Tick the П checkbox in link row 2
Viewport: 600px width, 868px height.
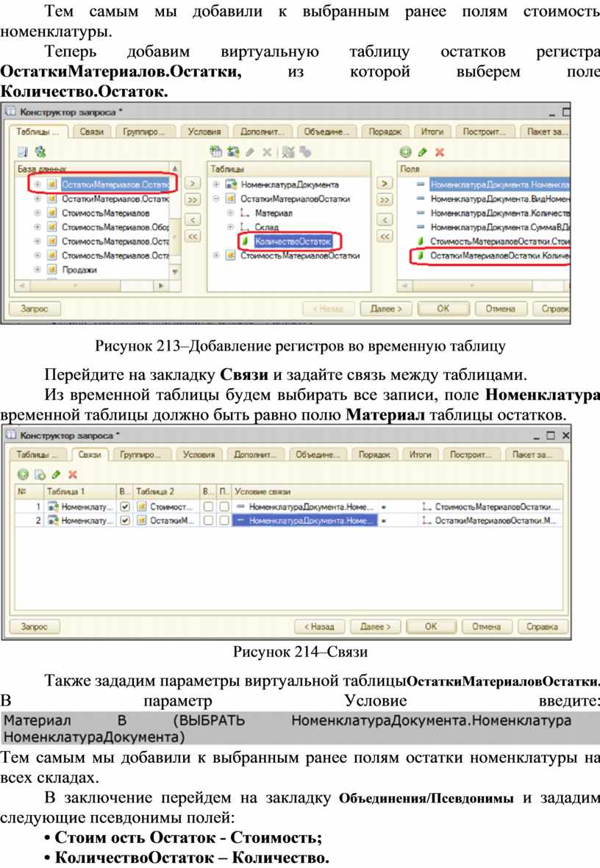224,520
